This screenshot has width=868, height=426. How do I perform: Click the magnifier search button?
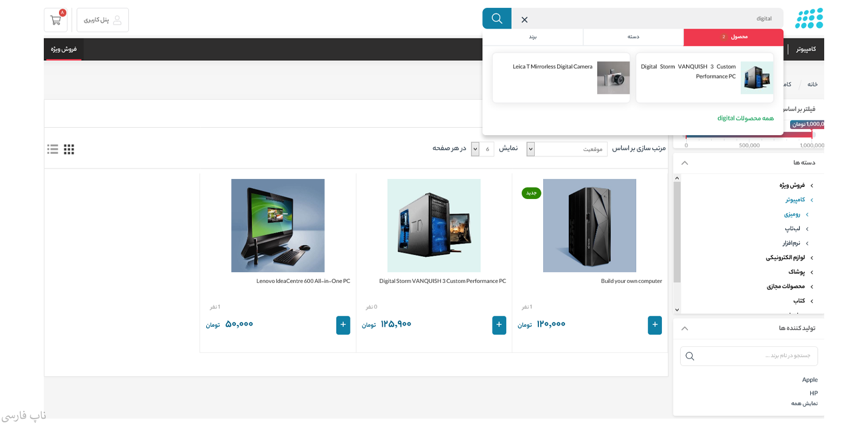[x=496, y=18]
